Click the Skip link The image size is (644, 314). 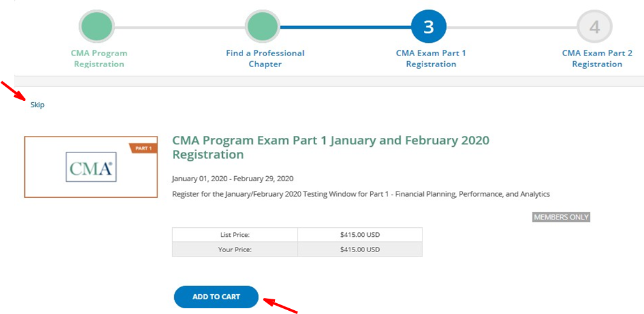tap(38, 105)
